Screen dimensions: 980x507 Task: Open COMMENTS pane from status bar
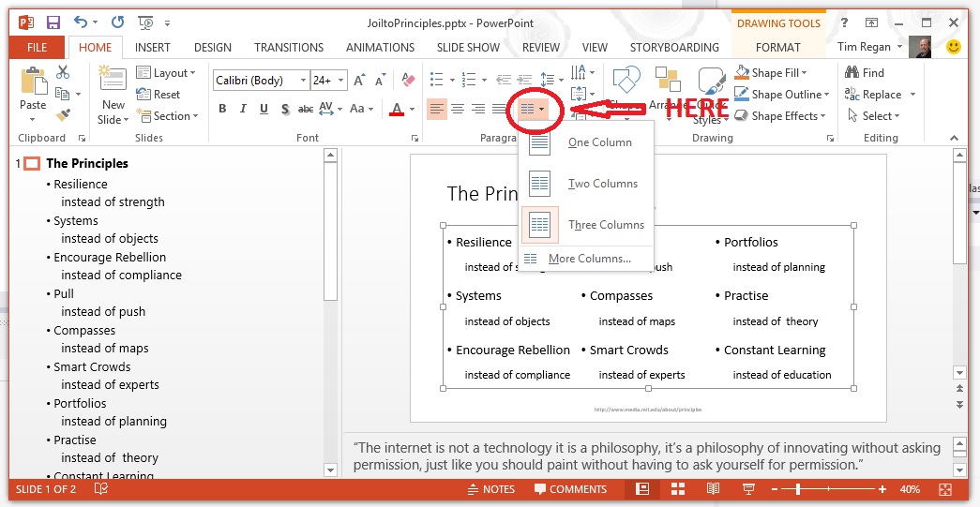570,489
